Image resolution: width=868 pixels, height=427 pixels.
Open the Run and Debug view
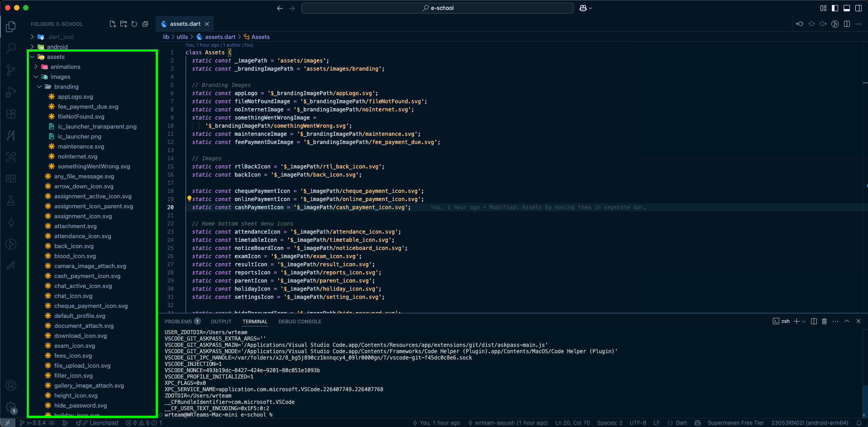(11, 92)
